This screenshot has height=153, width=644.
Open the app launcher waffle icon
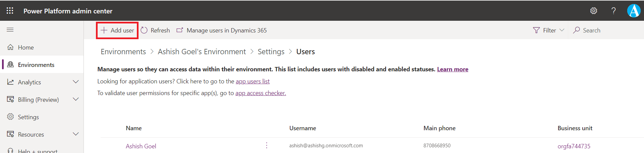pos(10,11)
